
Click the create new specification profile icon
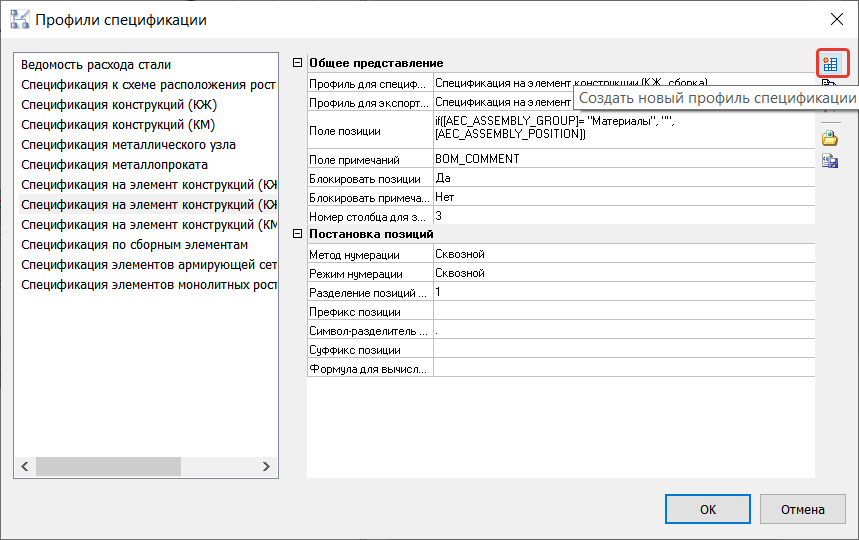(x=829, y=64)
